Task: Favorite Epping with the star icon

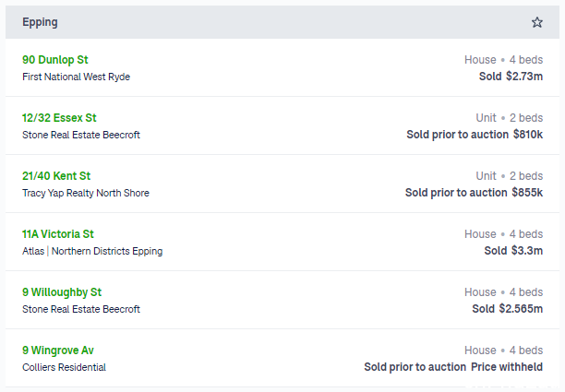Action: [x=537, y=22]
